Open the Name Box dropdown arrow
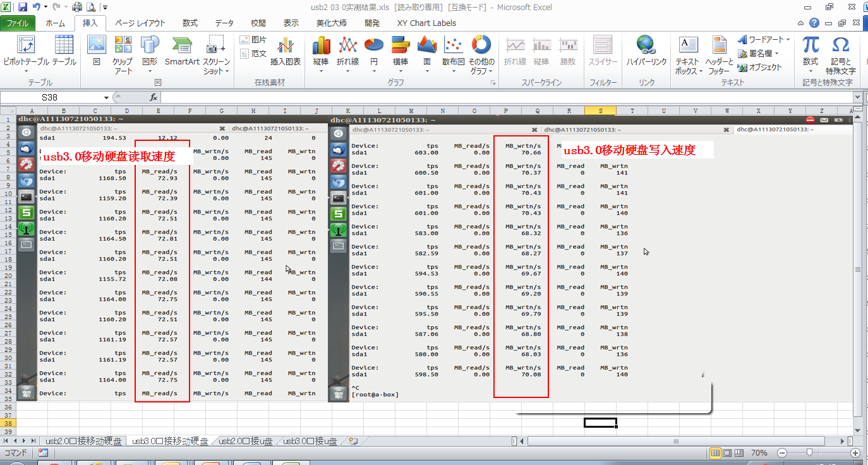Screen dimensions: 868x465 (106, 98)
